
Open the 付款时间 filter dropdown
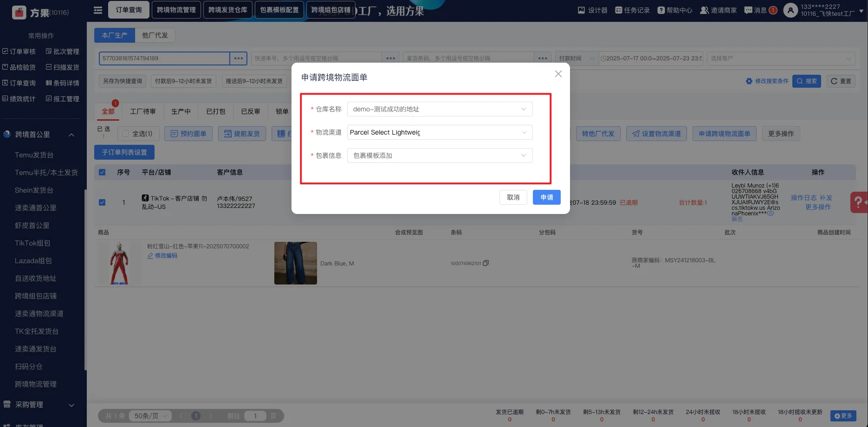click(577, 58)
